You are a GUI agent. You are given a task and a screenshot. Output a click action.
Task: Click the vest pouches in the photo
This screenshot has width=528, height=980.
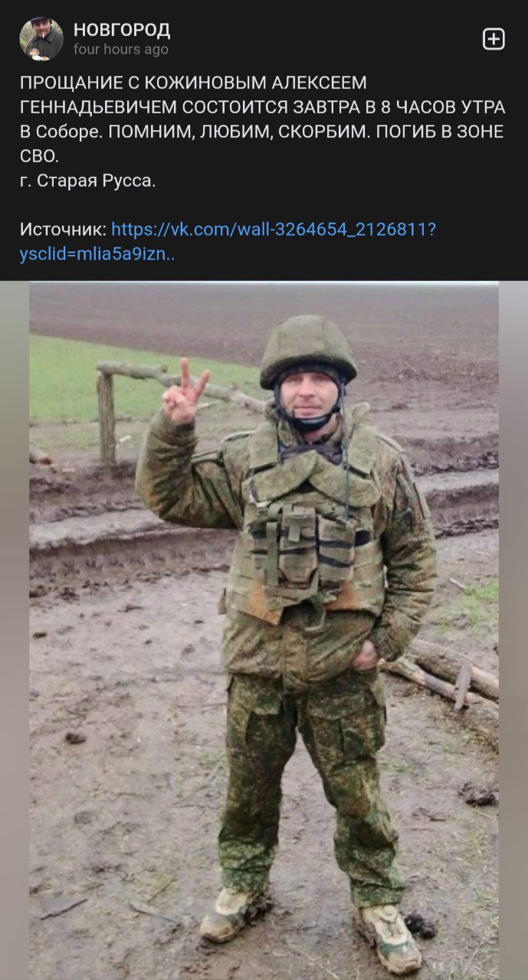(300, 542)
